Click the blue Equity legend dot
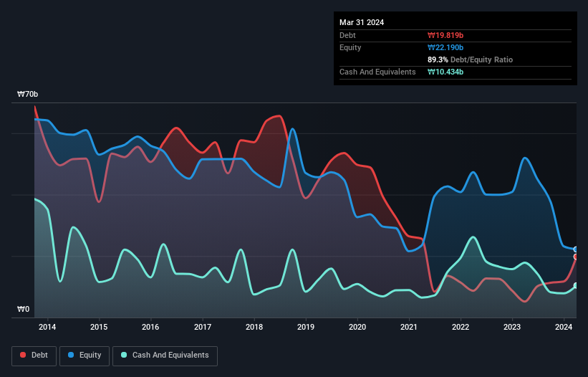The image size is (588, 377). [x=71, y=355]
